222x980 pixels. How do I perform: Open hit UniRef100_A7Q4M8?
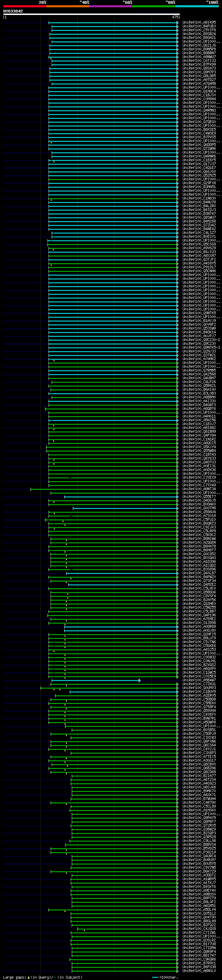[x=199, y=84]
